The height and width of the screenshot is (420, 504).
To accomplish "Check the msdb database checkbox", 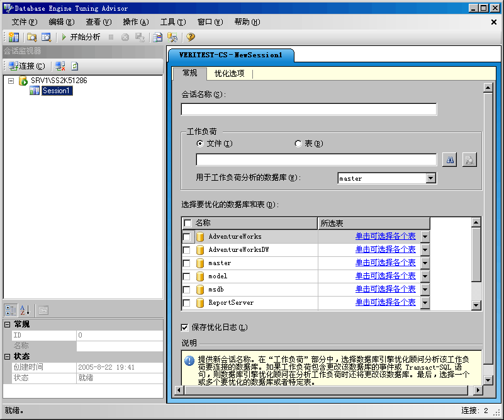I will tap(186, 290).
